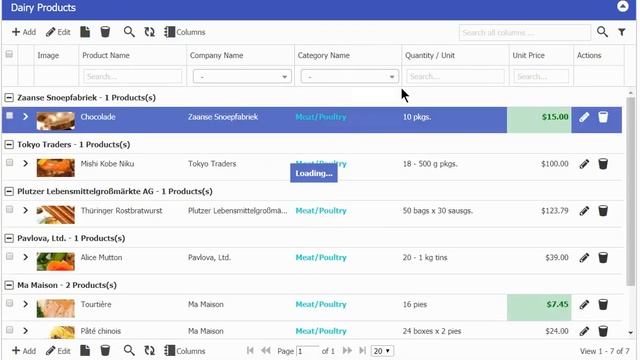Tick the checkbox for Pâté chinois row
The width and height of the screenshot is (640, 360).
[x=9, y=330]
